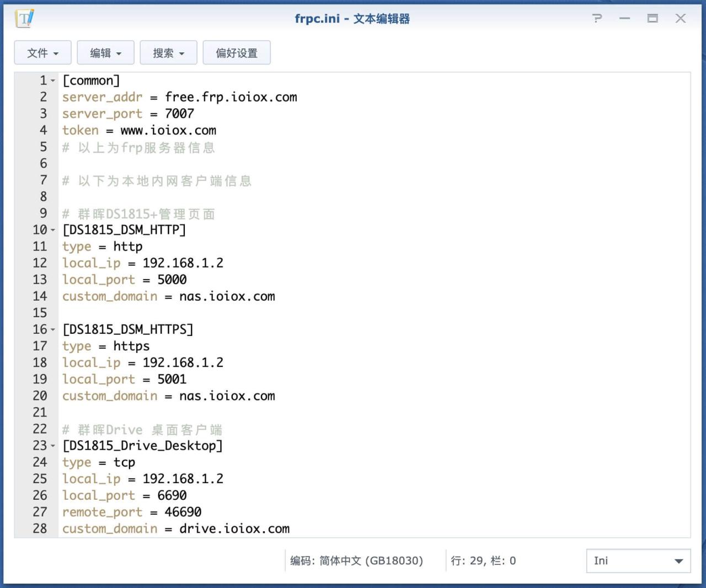Click the encoding label 简体中文 (GB18030)

tap(356, 560)
